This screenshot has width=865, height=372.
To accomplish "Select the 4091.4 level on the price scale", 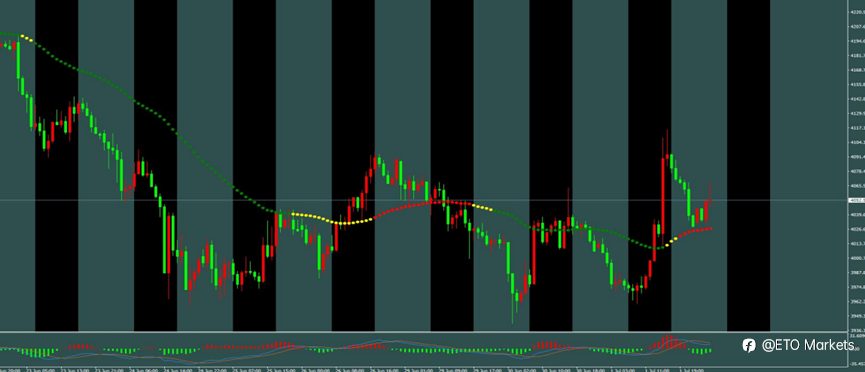I will tap(858, 157).
